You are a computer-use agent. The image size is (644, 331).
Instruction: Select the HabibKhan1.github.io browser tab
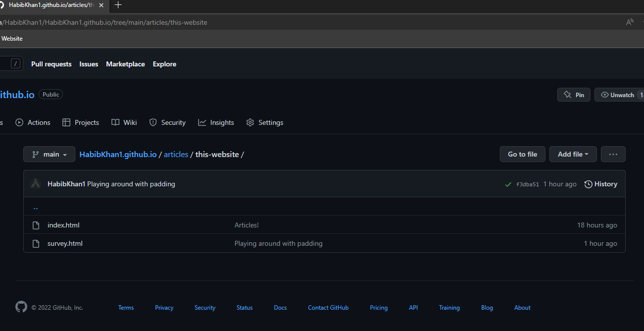pyautogui.click(x=53, y=5)
